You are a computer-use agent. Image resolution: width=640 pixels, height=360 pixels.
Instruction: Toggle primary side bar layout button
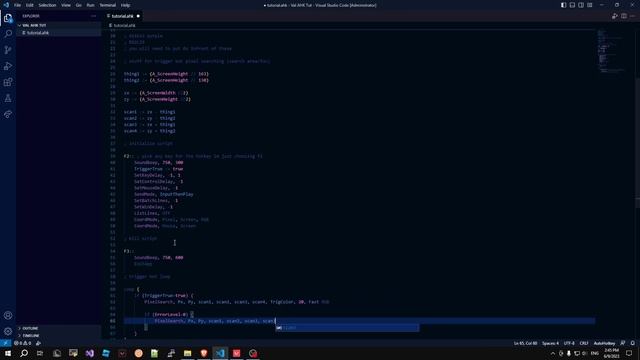click(x=564, y=5)
